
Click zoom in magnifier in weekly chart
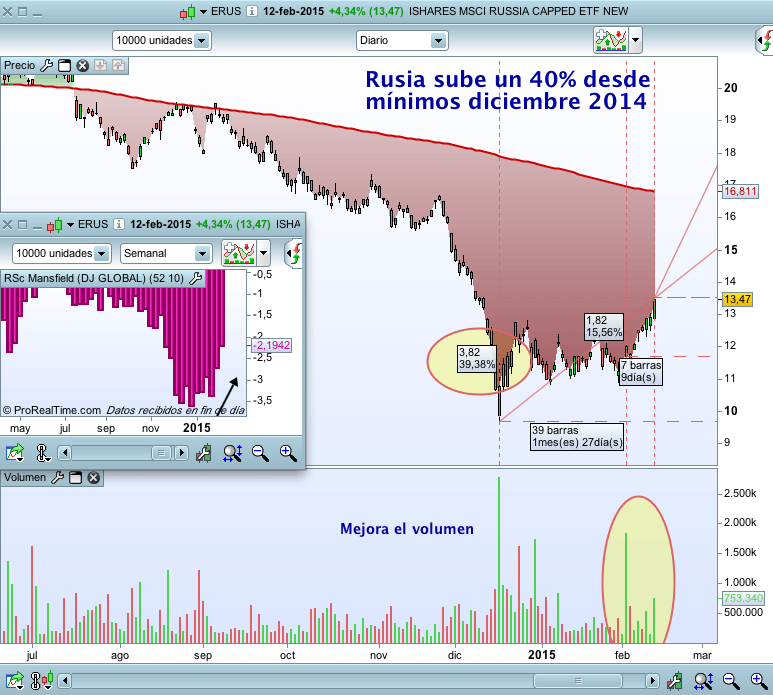pos(288,453)
